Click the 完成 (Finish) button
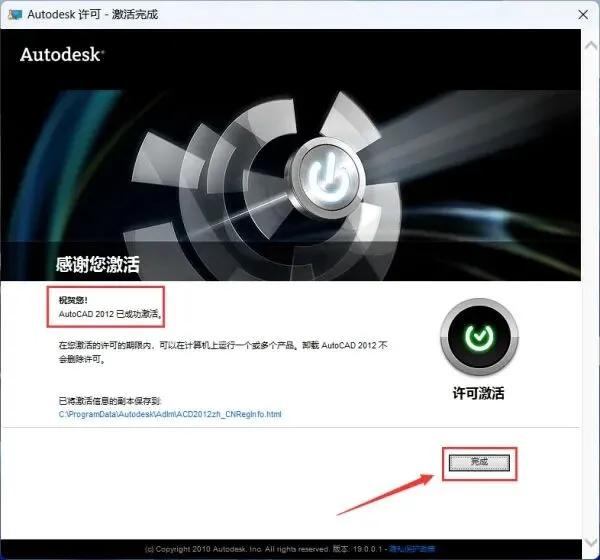This screenshot has height=560, width=600. (x=479, y=462)
